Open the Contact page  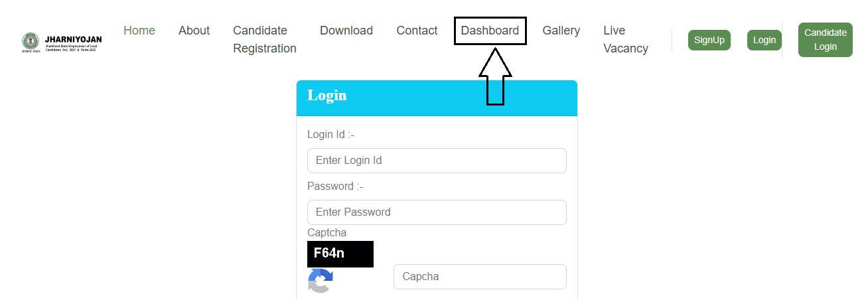click(417, 31)
